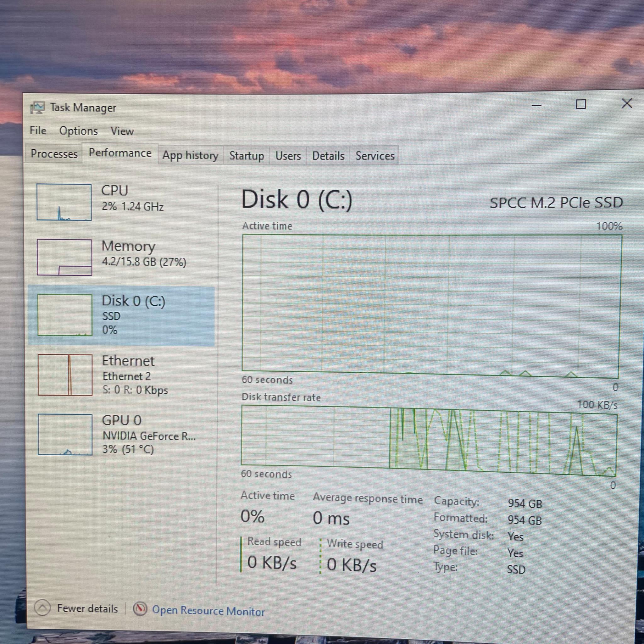
Task: Maximize the Task Manager window
Action: (x=581, y=104)
